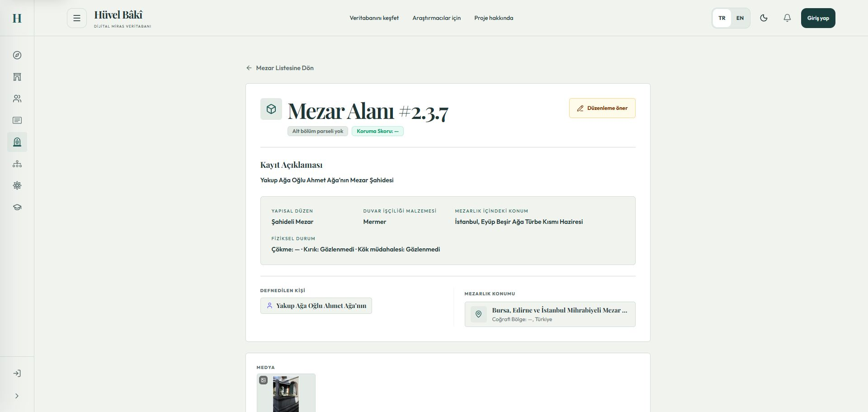This screenshot has width=868, height=412.
Task: Open the graduation cap sidebar icon
Action: click(x=17, y=207)
